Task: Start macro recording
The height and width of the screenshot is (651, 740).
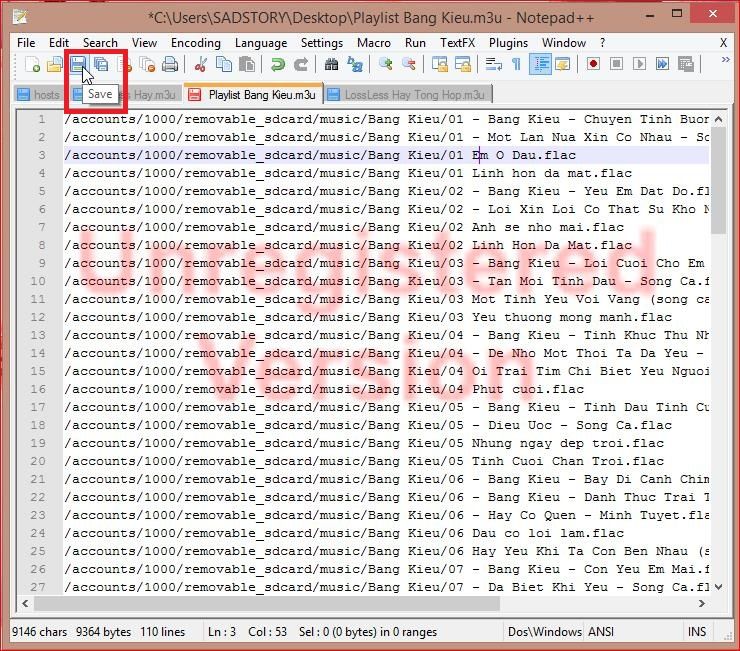Action: point(593,64)
